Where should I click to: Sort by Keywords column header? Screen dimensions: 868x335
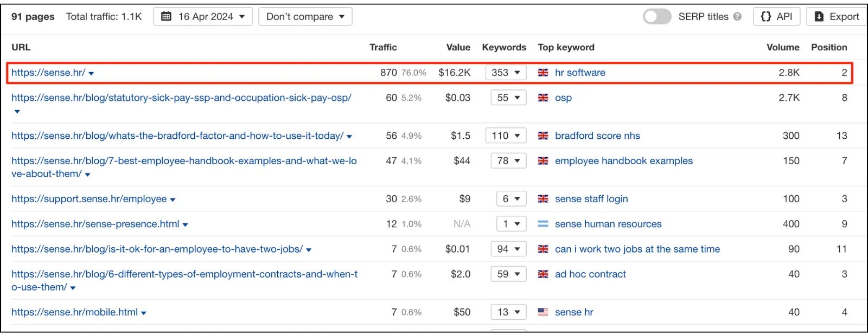(504, 47)
